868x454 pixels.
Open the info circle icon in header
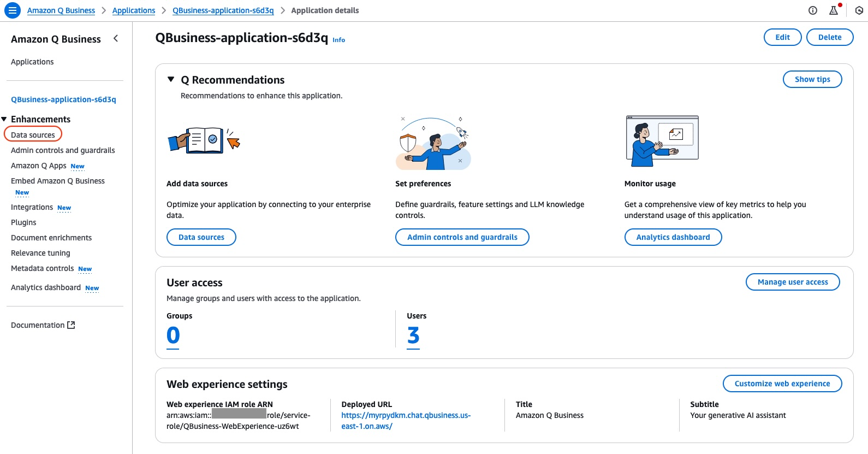[x=813, y=10]
